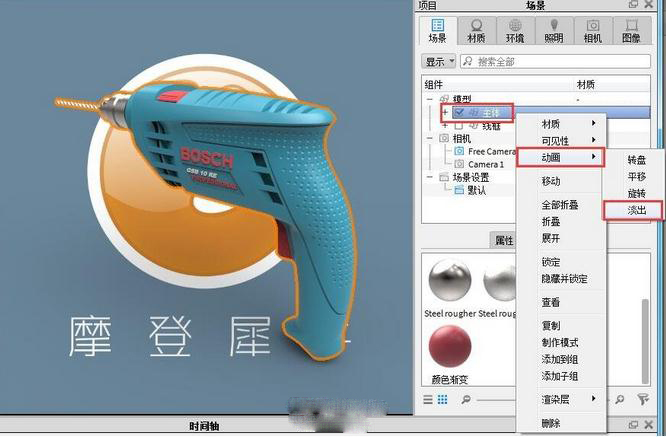Choose 折叠 in the context menu
This screenshot has width=666, height=437.
click(561, 222)
